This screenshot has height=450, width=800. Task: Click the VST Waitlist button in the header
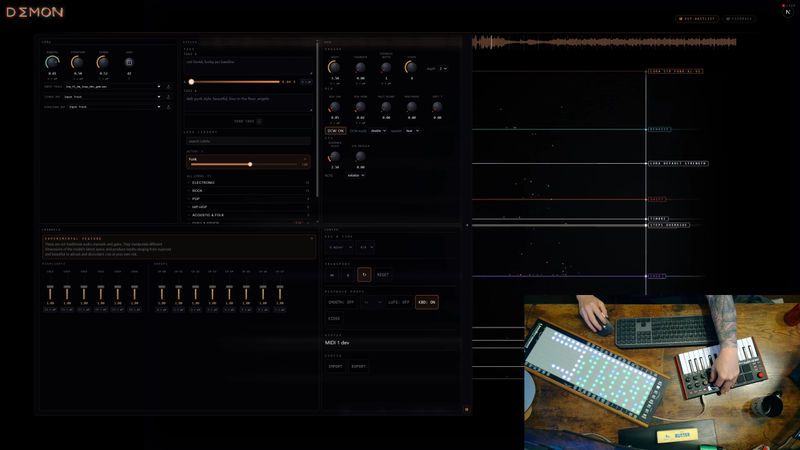click(x=697, y=19)
